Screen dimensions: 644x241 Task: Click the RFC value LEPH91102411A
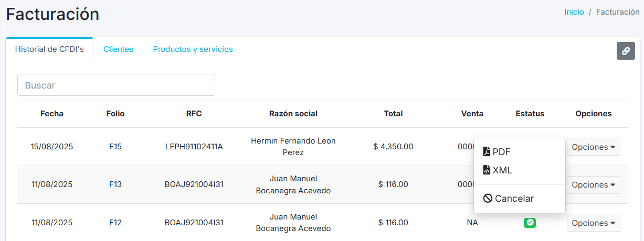click(x=194, y=147)
